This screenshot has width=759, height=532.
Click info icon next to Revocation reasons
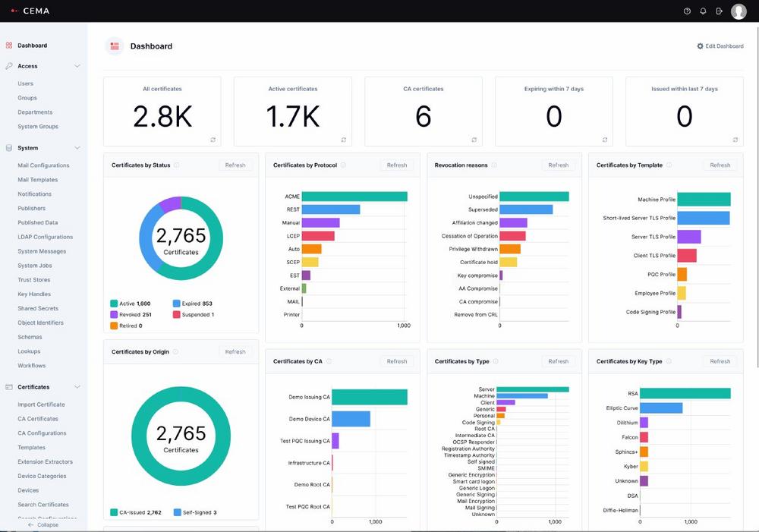click(x=494, y=165)
